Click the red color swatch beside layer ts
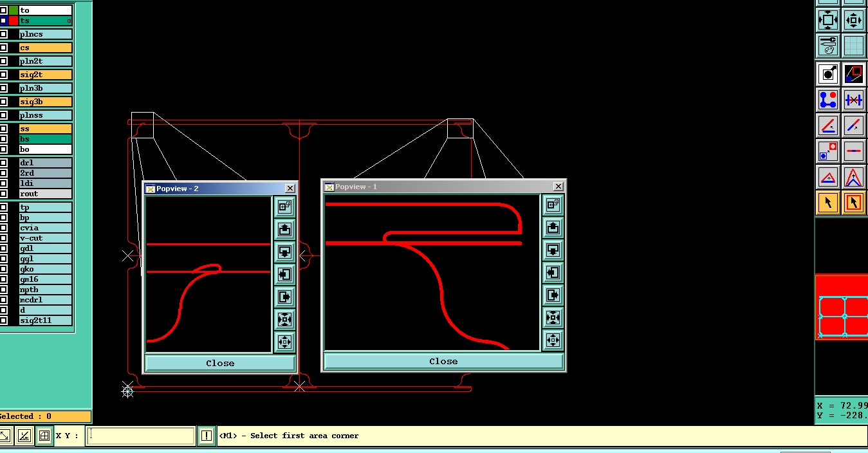Image resolution: width=868 pixels, height=453 pixels. pos(14,21)
